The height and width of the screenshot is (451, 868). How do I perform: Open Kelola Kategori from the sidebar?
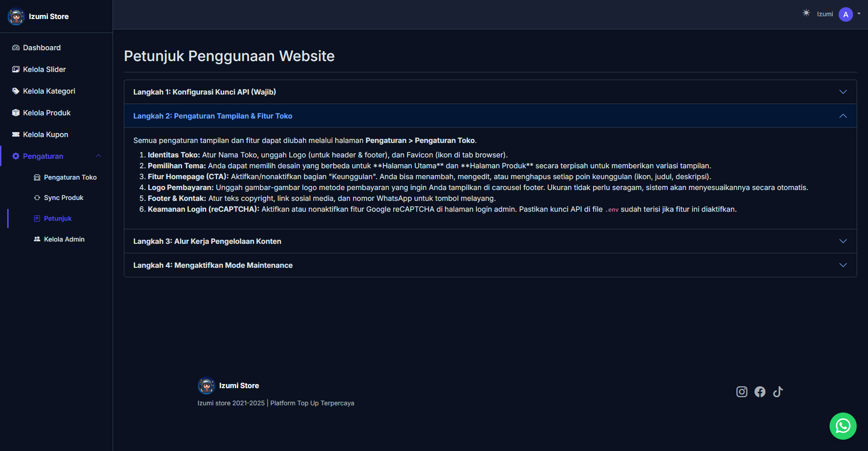point(49,91)
